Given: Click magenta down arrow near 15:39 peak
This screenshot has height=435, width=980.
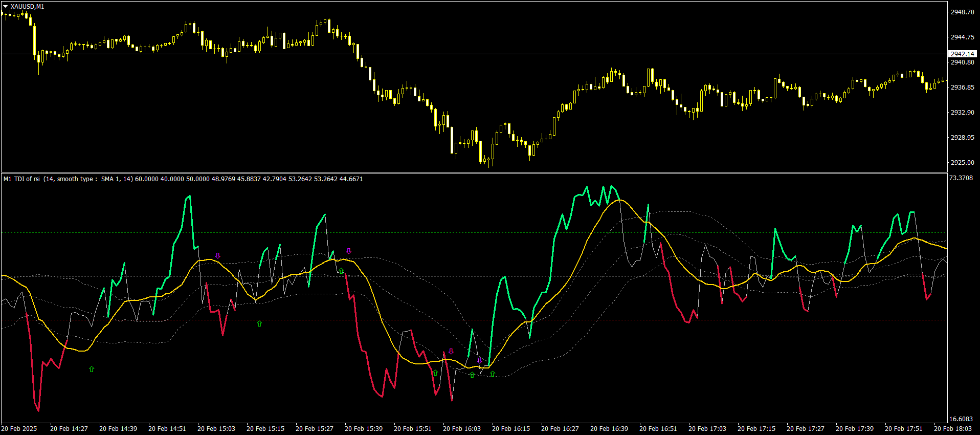Looking at the screenshot, I should coord(349,251).
